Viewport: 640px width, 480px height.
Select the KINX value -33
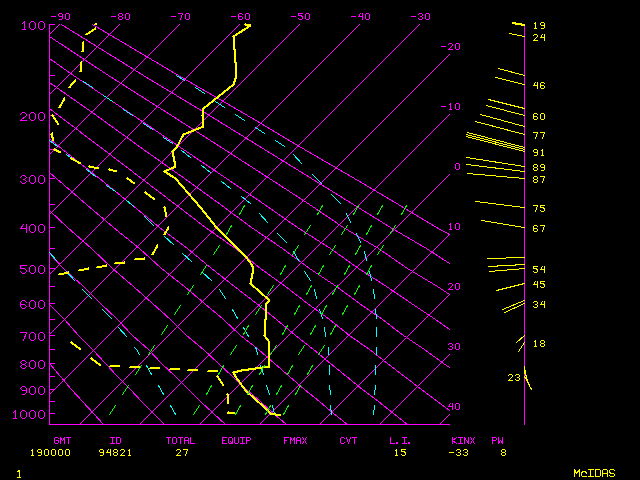(x=461, y=452)
